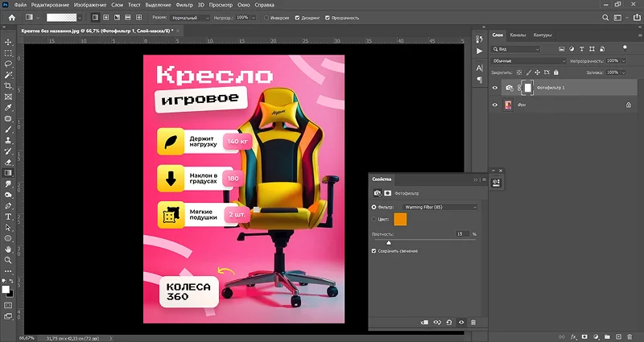
Task: Toggle adjustment visibility in Properties panel
Action: point(461,323)
